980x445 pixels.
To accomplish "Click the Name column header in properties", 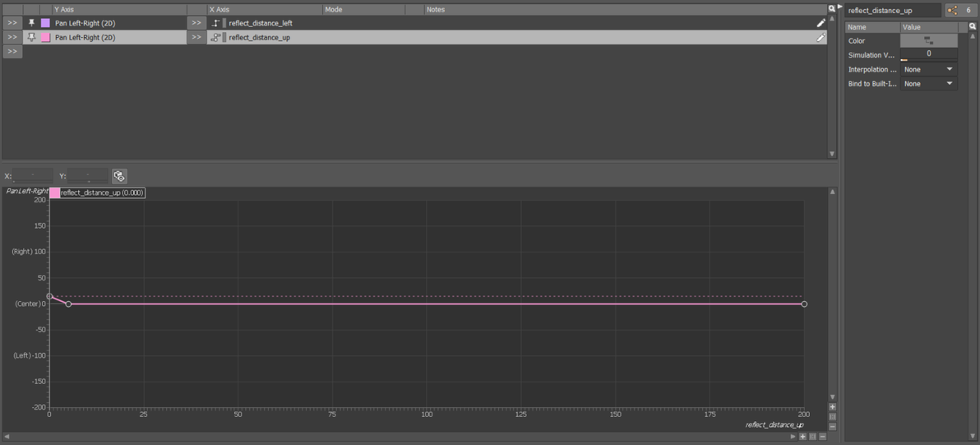I will coord(872,27).
